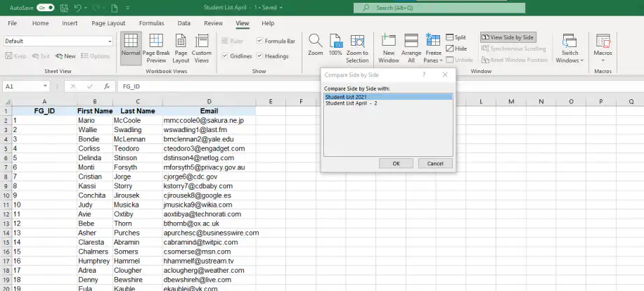
Task: Open the file name Saved dropdown
Action: coord(281,8)
